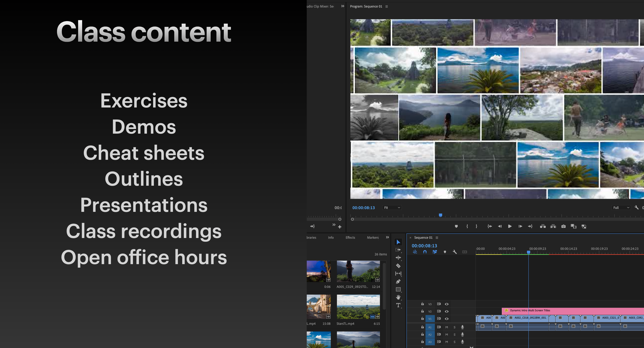This screenshot has width=644, height=348.
Task: Toggle lock on track V3
Action: [x=423, y=304]
